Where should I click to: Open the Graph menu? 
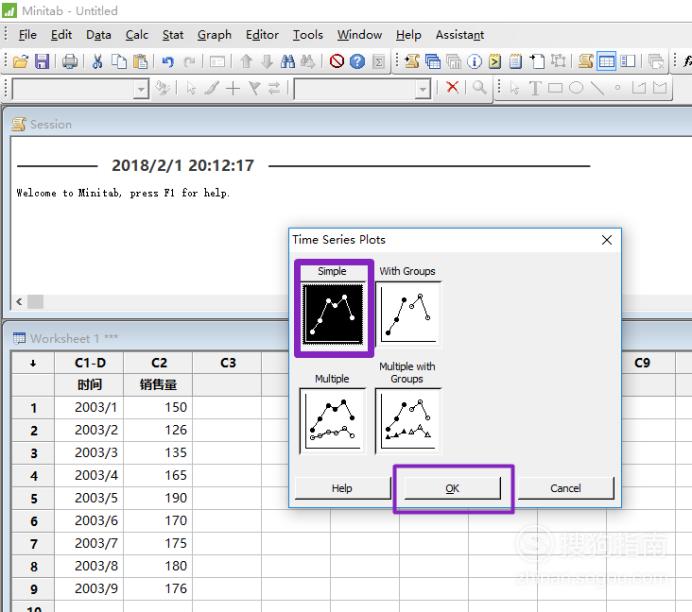pyautogui.click(x=214, y=35)
